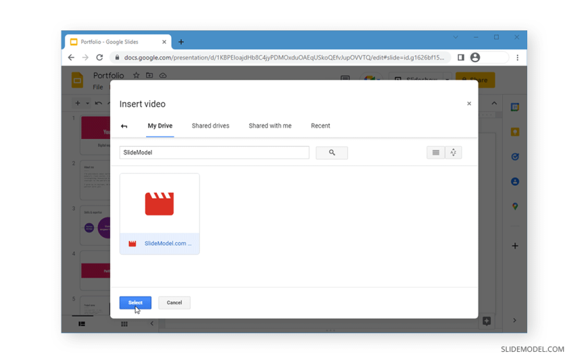Open the Chrome three-dot menu
This screenshot has height=364, width=588.
[x=518, y=57]
